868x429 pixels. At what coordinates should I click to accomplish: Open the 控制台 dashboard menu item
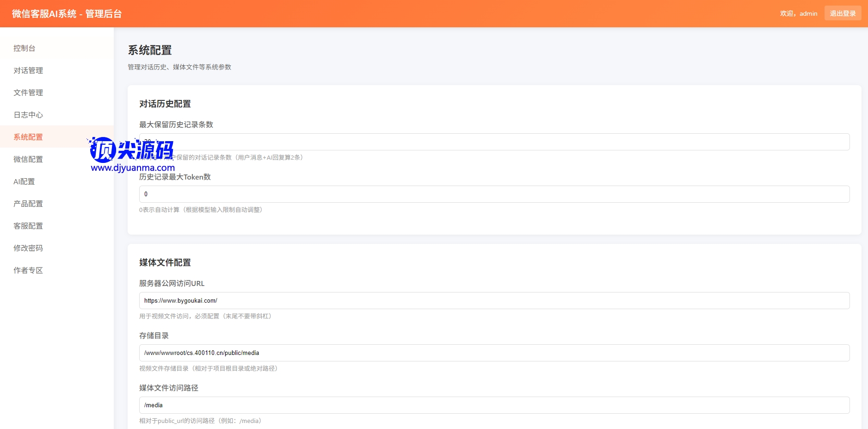tap(25, 48)
